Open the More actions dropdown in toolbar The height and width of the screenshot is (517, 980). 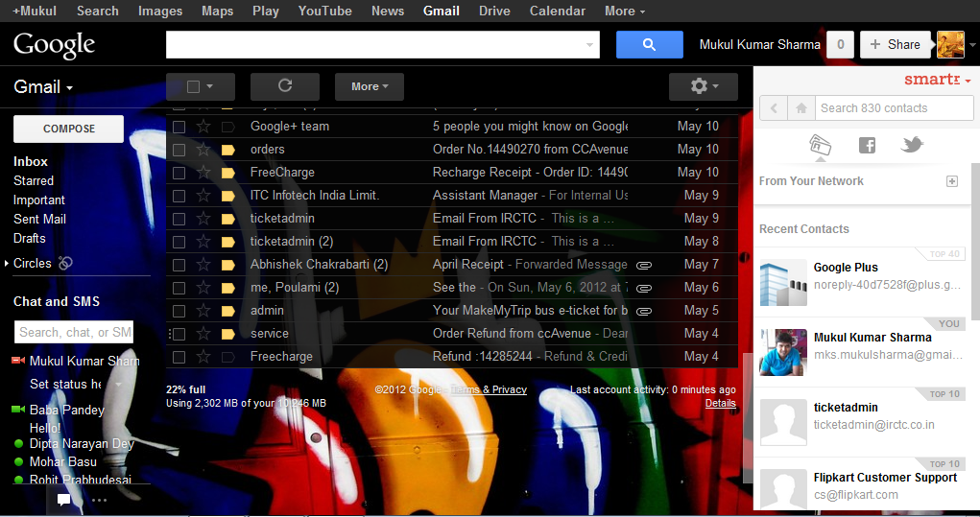coord(370,86)
